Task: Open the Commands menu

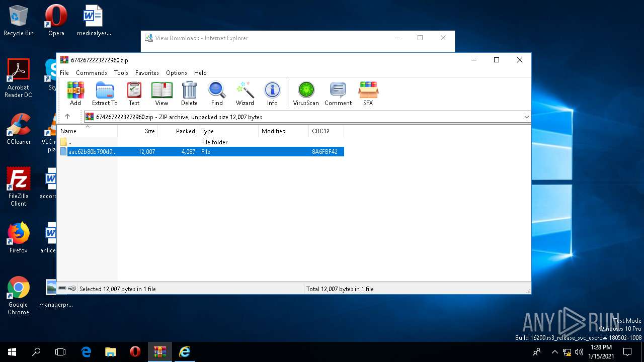Action: (92, 73)
